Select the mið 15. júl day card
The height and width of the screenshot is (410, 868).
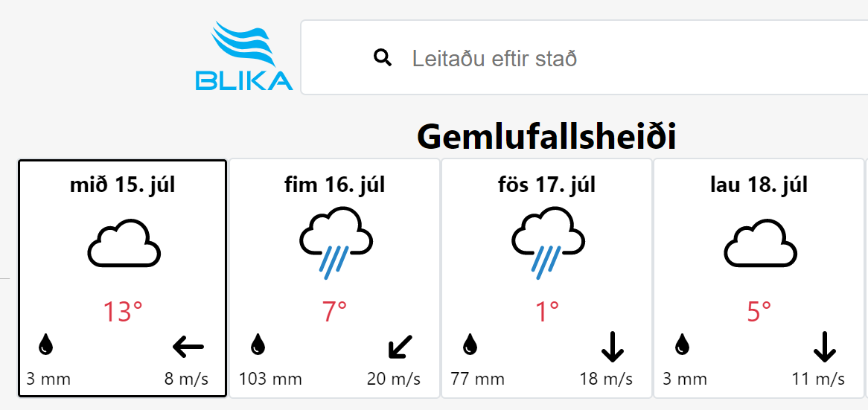122,278
